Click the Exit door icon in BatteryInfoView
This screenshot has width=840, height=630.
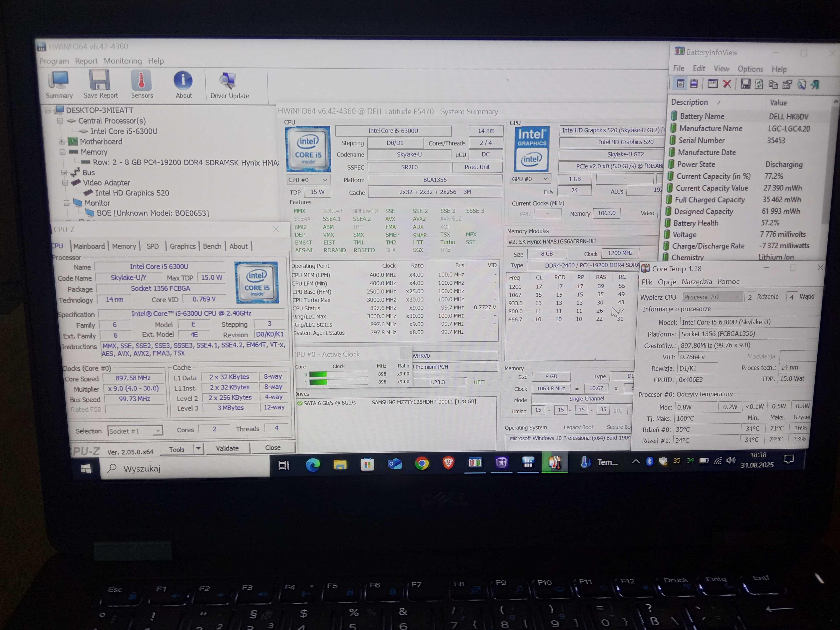point(815,84)
